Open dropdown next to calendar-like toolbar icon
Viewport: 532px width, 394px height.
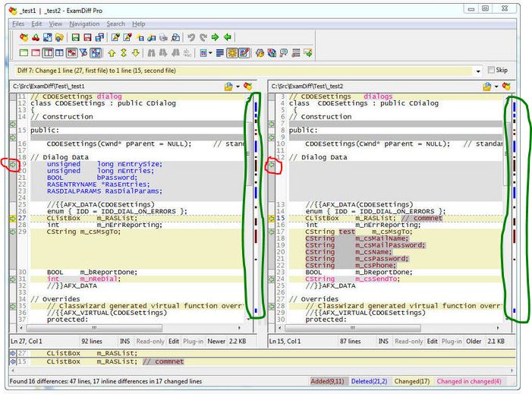click(x=210, y=53)
